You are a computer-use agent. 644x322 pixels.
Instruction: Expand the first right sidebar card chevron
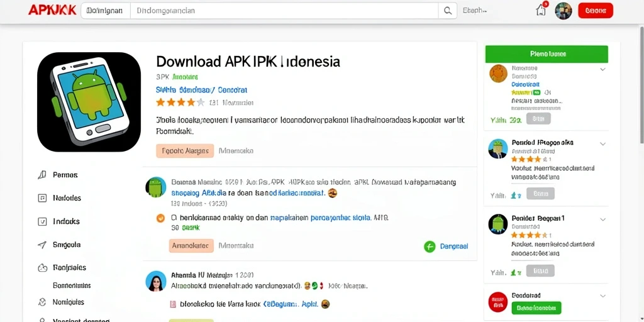[602, 69]
